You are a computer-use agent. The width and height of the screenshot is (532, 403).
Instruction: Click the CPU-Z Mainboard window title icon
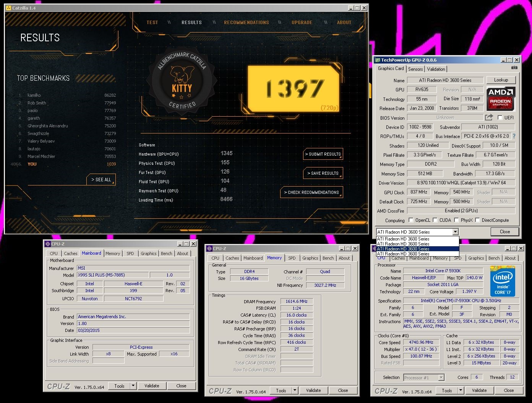point(48,244)
